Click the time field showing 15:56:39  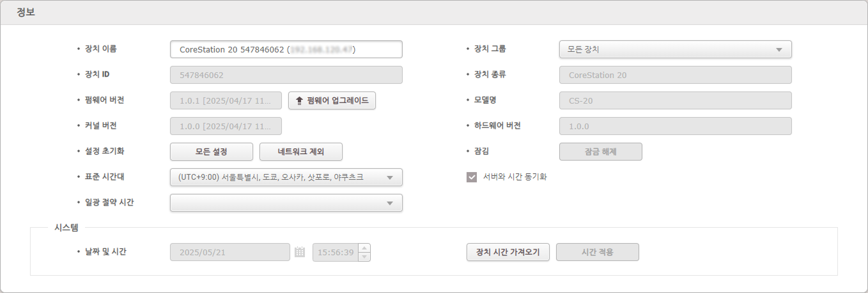pyautogui.click(x=336, y=252)
